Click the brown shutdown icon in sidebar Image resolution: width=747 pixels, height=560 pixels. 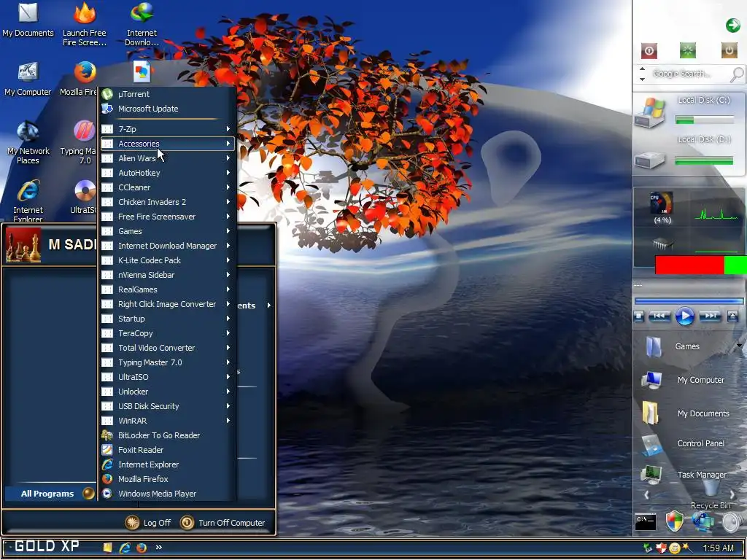(x=729, y=50)
